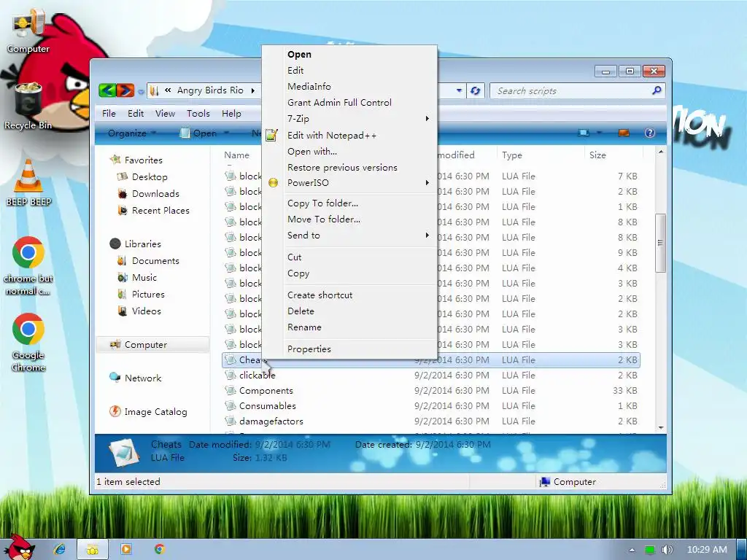
Task: Click the change view icon in toolbar
Action: 583,133
